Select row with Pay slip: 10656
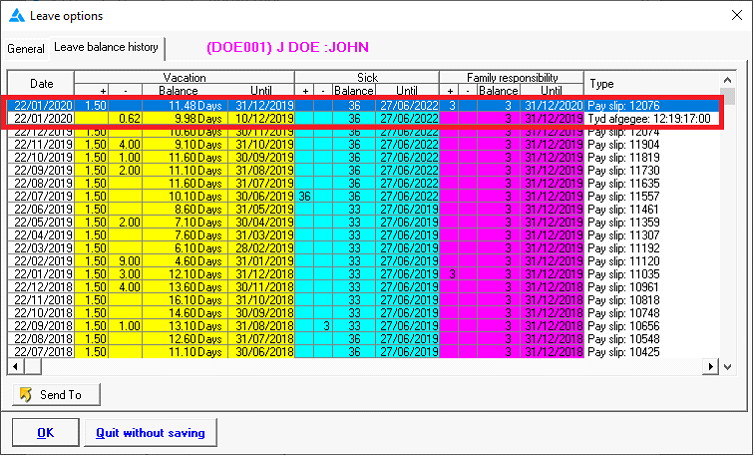This screenshot has width=755, height=456. 364,326
